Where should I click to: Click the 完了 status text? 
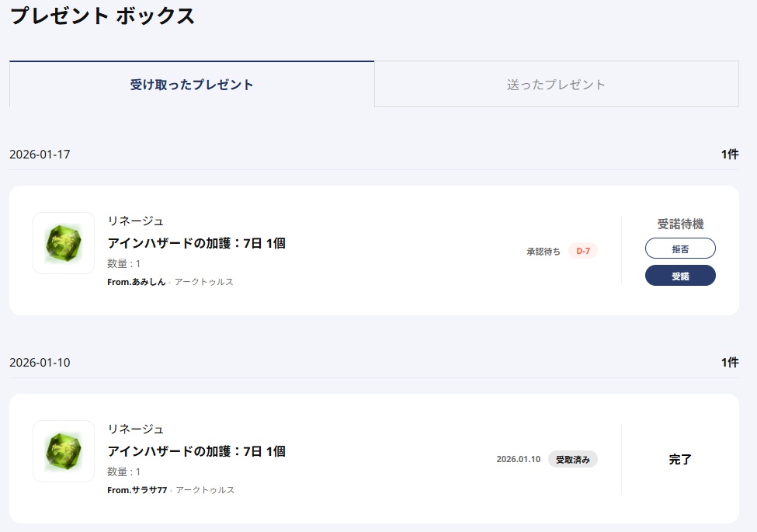pos(680,460)
